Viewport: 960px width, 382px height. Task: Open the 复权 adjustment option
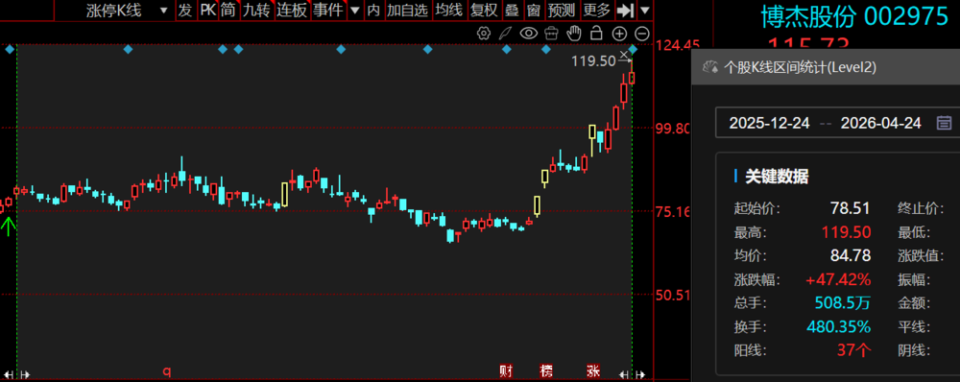[x=484, y=10]
